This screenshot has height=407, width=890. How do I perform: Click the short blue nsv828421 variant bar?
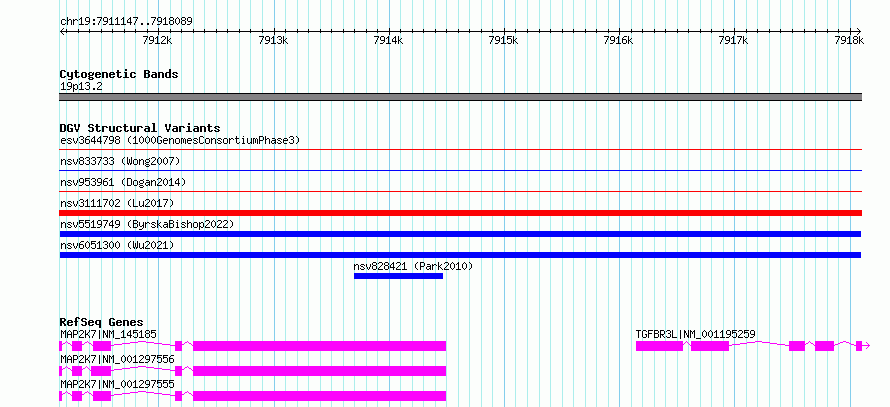pyautogui.click(x=398, y=276)
